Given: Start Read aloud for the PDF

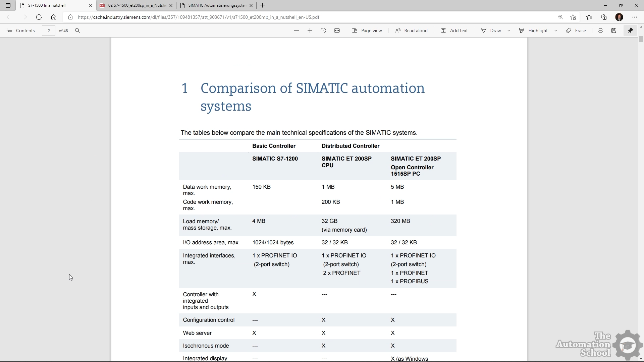Looking at the screenshot, I should [x=411, y=31].
